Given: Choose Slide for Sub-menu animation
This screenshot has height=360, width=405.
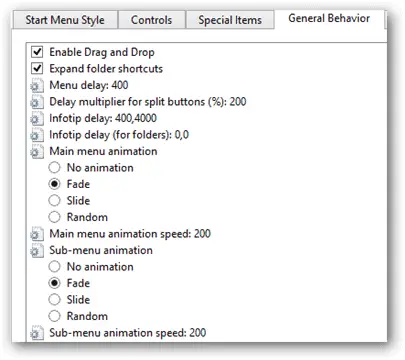Looking at the screenshot, I should [x=54, y=300].
